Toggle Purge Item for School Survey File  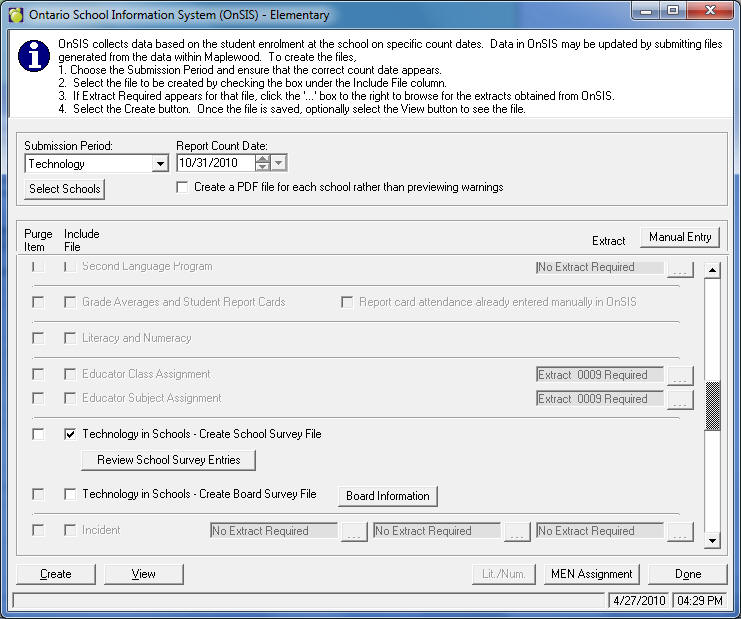point(38,434)
